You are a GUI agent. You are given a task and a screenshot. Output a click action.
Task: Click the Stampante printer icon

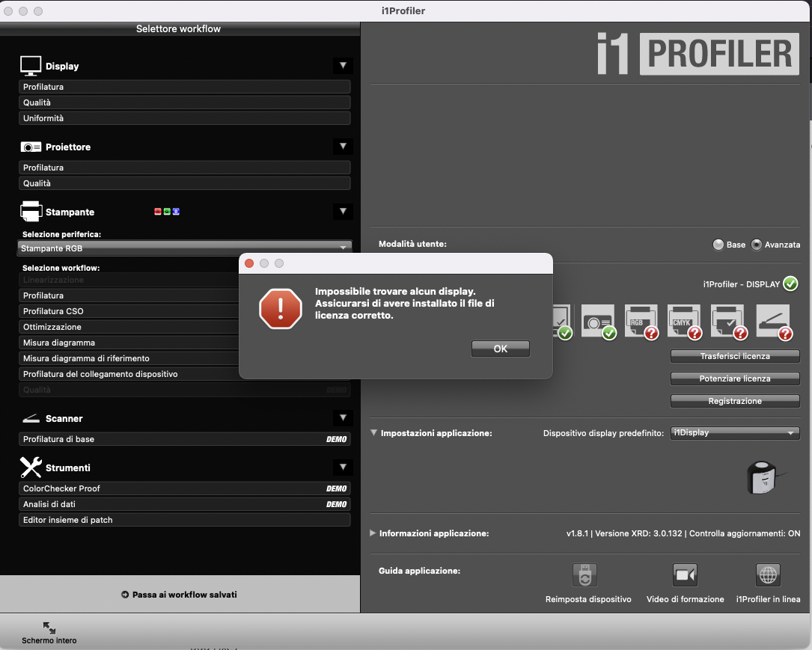[31, 211]
